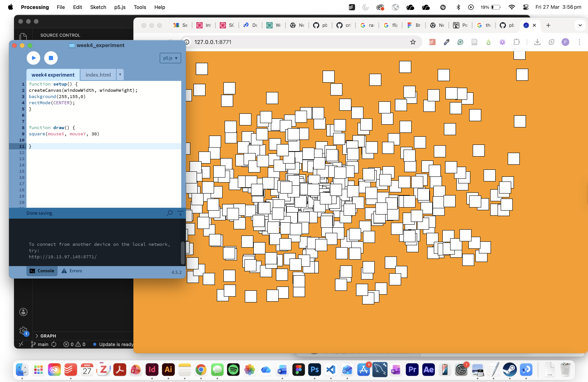
Task: Open VS Code settings gear icon
Action: tap(23, 331)
